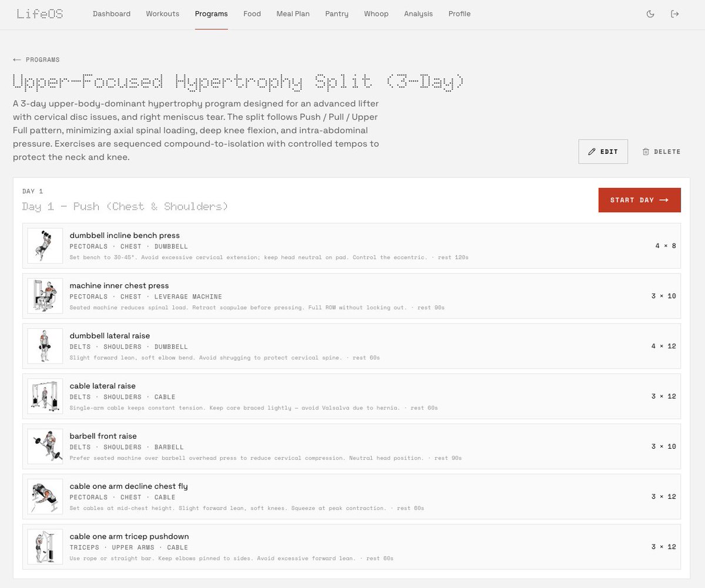Start Day 1 workout
Viewport: 705px width, 588px height.
coord(640,200)
